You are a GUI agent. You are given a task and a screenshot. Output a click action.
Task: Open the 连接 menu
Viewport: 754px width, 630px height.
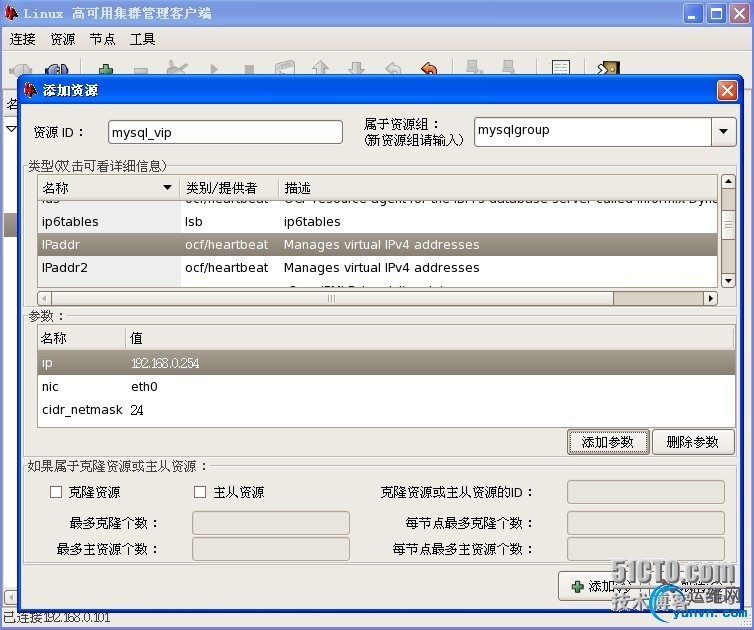(x=23, y=39)
